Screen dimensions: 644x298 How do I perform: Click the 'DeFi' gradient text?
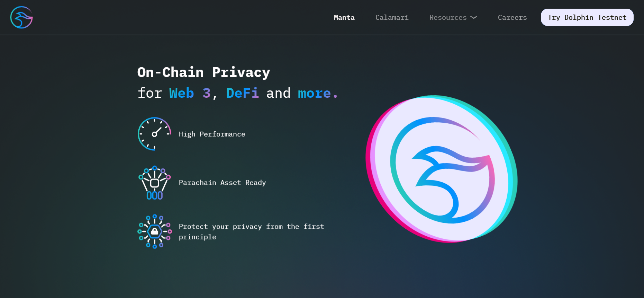click(x=242, y=93)
